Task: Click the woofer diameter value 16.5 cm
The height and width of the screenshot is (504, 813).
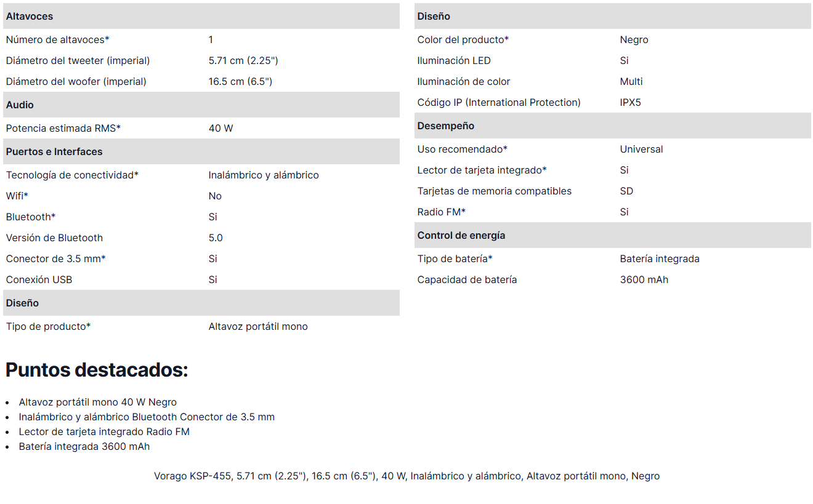Action: (x=240, y=82)
